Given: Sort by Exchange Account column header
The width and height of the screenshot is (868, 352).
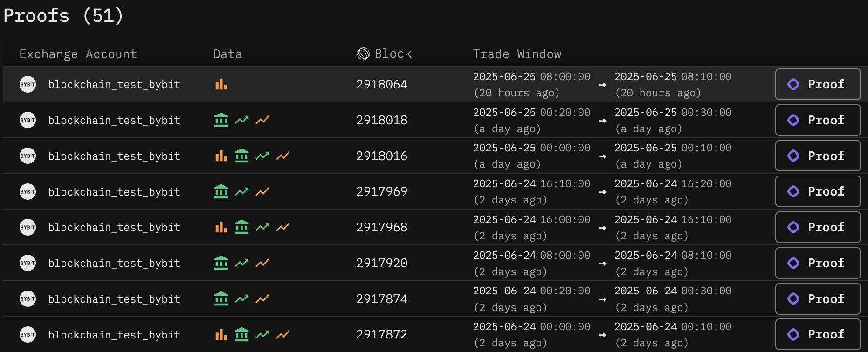Looking at the screenshot, I should [78, 54].
